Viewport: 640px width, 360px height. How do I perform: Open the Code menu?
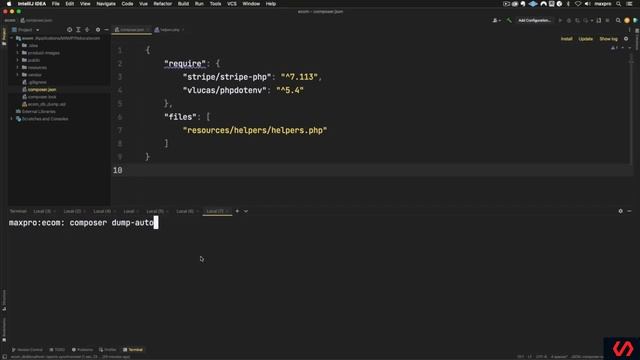coord(127,4)
